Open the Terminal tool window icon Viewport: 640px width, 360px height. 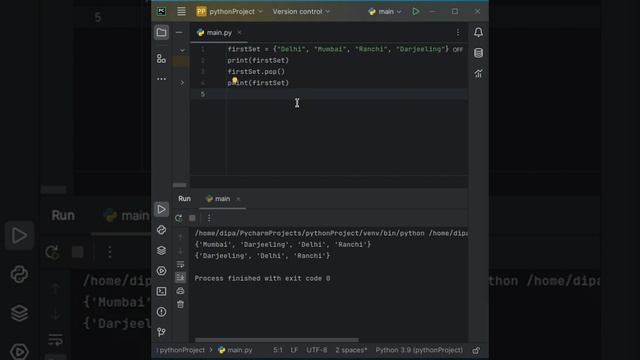coord(161,291)
